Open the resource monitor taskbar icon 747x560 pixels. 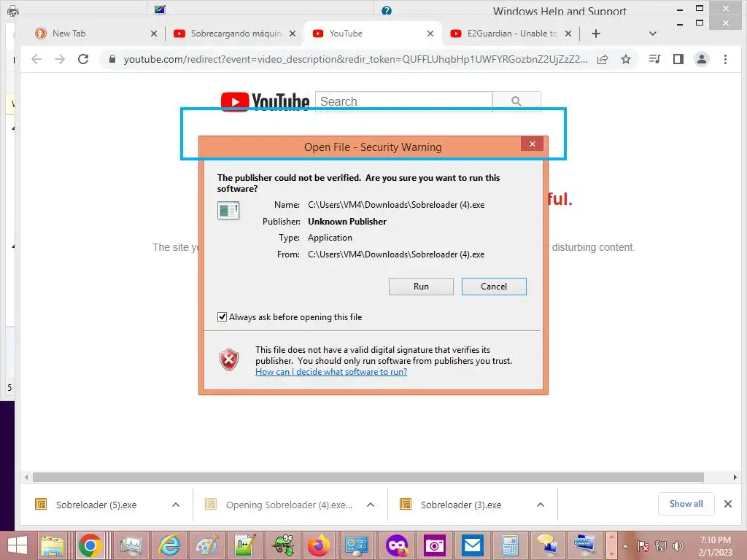pos(131,545)
